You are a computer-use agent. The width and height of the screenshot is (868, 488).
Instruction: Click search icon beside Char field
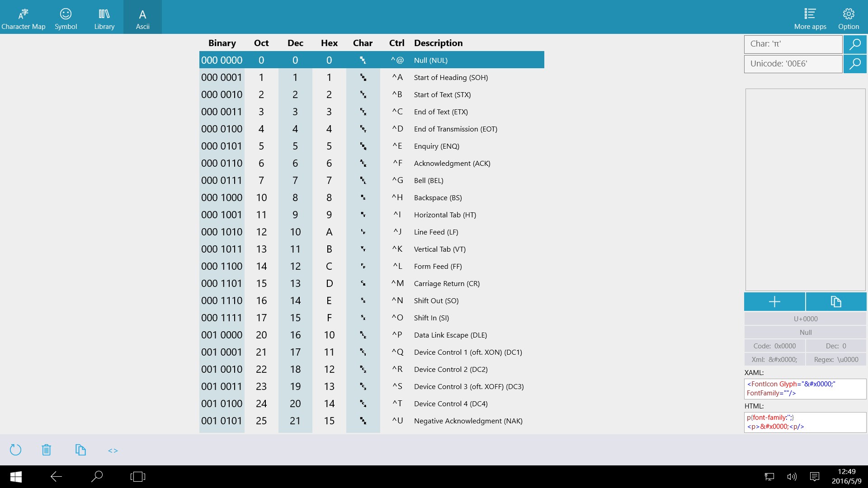click(855, 44)
